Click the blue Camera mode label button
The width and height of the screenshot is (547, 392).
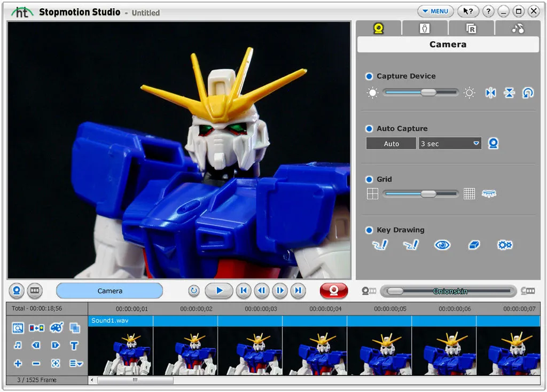(110, 291)
